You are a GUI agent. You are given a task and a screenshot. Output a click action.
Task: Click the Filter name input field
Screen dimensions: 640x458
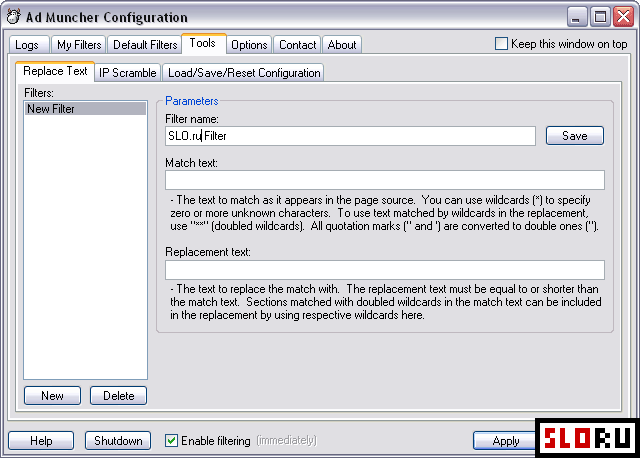tap(350, 136)
